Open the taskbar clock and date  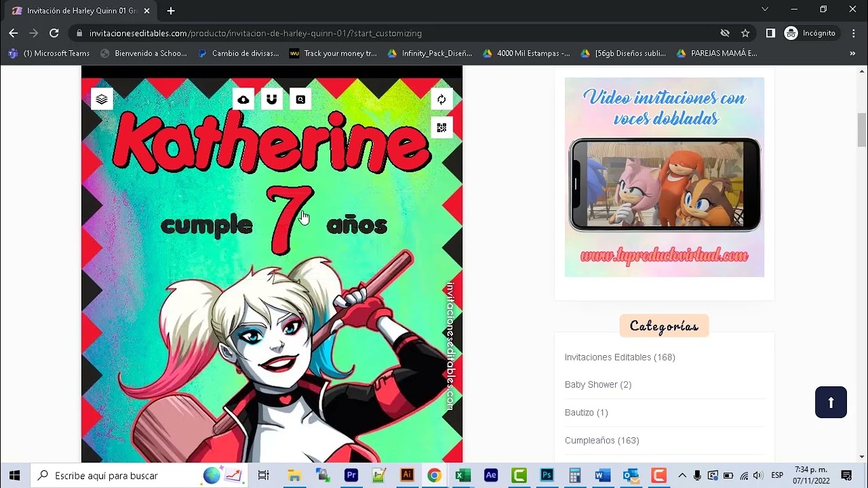pyautogui.click(x=811, y=475)
